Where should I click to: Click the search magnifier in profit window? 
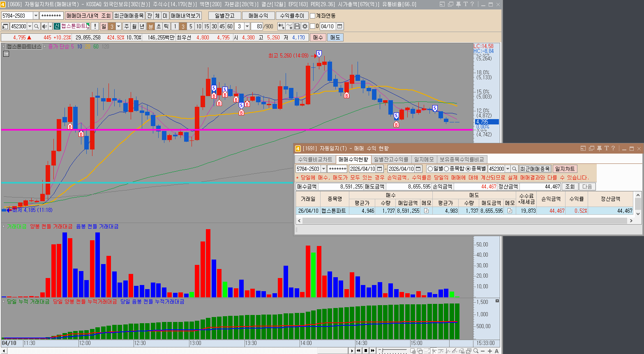point(514,169)
